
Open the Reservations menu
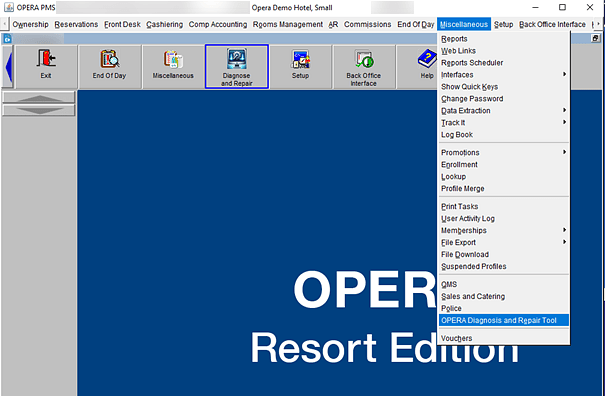pos(76,24)
